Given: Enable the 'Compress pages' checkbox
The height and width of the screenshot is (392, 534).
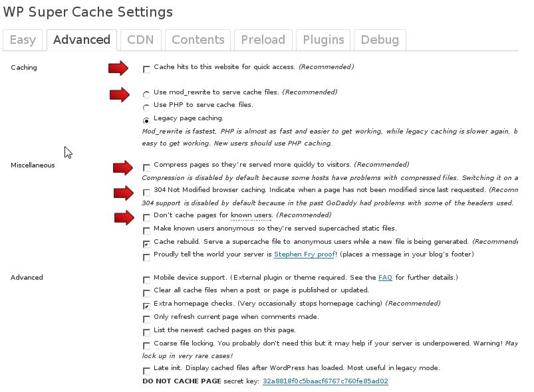Looking at the screenshot, I should 146,167.
